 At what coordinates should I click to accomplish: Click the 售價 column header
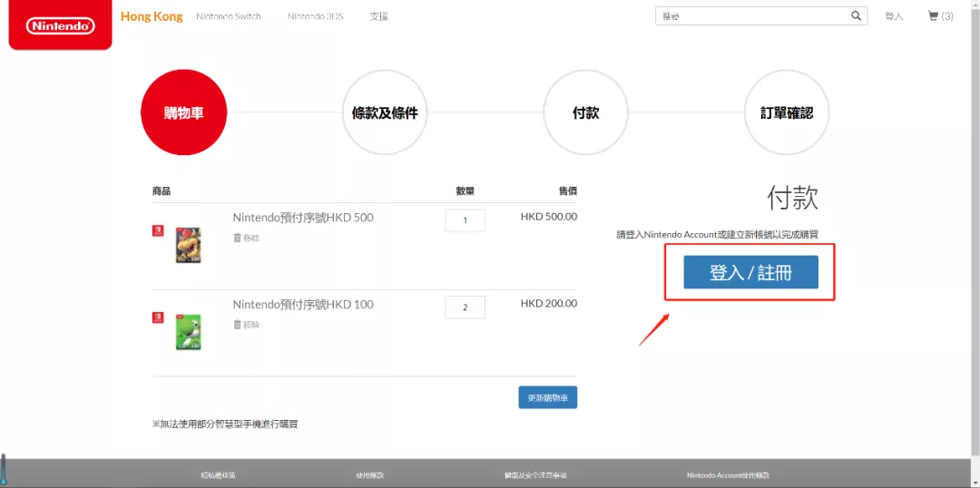click(x=567, y=191)
